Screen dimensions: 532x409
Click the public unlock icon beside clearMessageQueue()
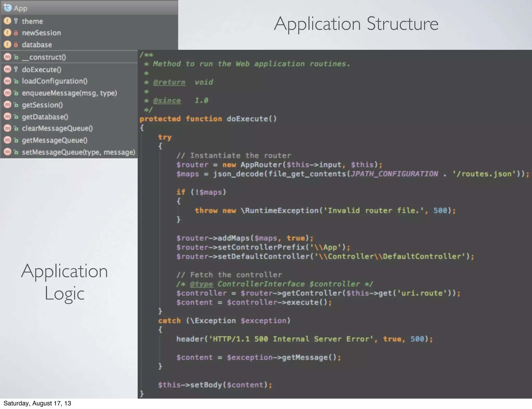coord(16,128)
